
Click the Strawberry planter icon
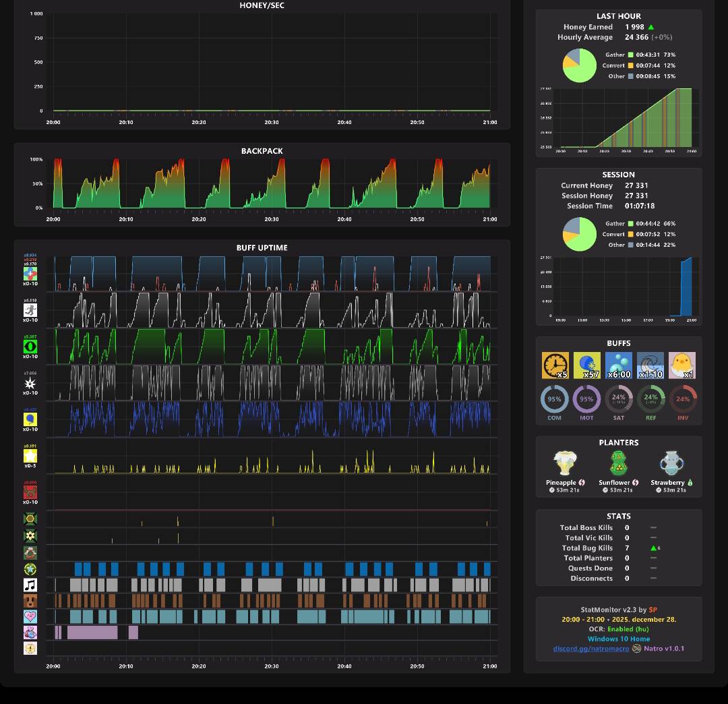671,463
